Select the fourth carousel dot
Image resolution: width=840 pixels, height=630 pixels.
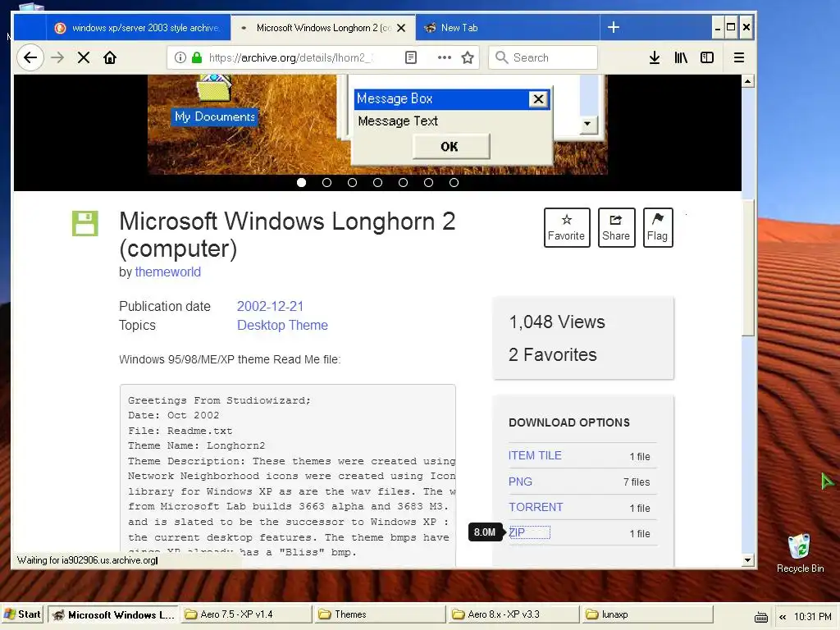[377, 183]
